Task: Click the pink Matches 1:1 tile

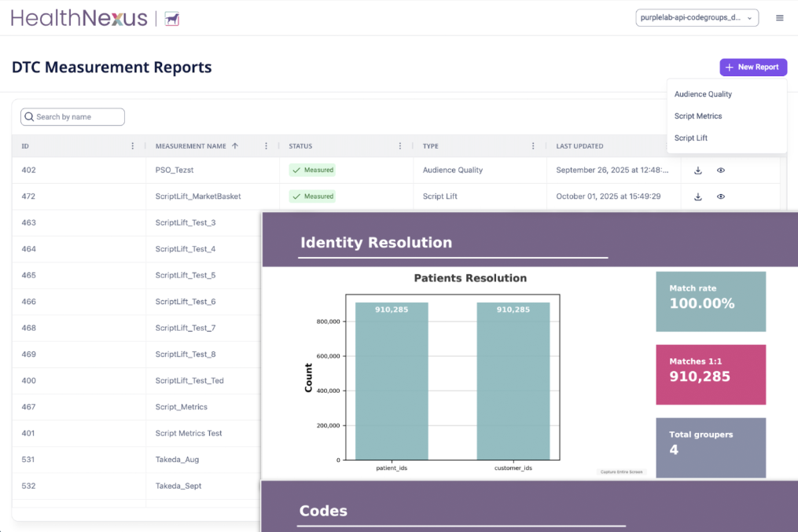Action: [711, 374]
